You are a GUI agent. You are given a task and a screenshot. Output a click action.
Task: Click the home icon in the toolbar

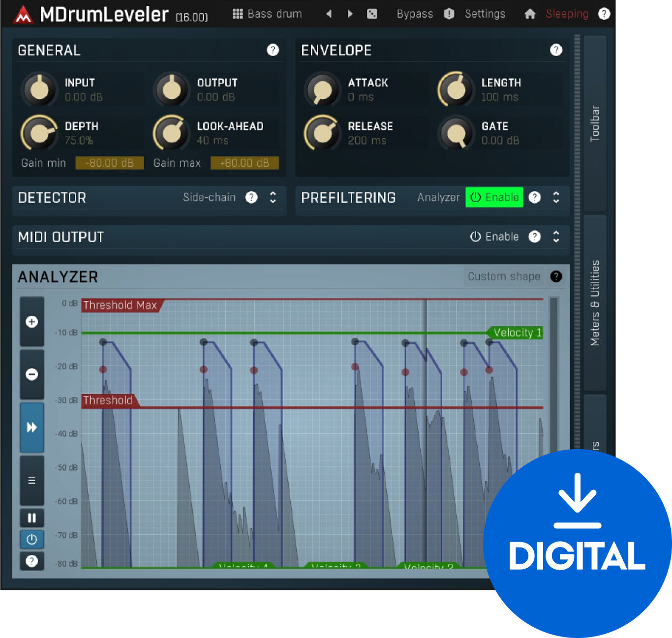coord(530,13)
